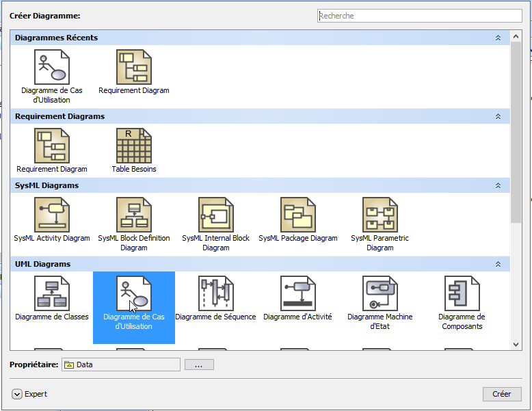Click the Créer button
532x411 pixels.
(x=501, y=394)
